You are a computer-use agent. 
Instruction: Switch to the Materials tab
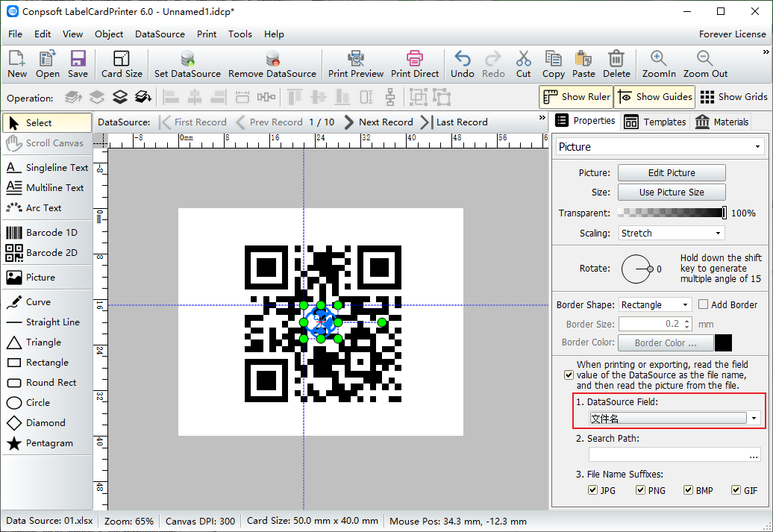[x=722, y=122]
